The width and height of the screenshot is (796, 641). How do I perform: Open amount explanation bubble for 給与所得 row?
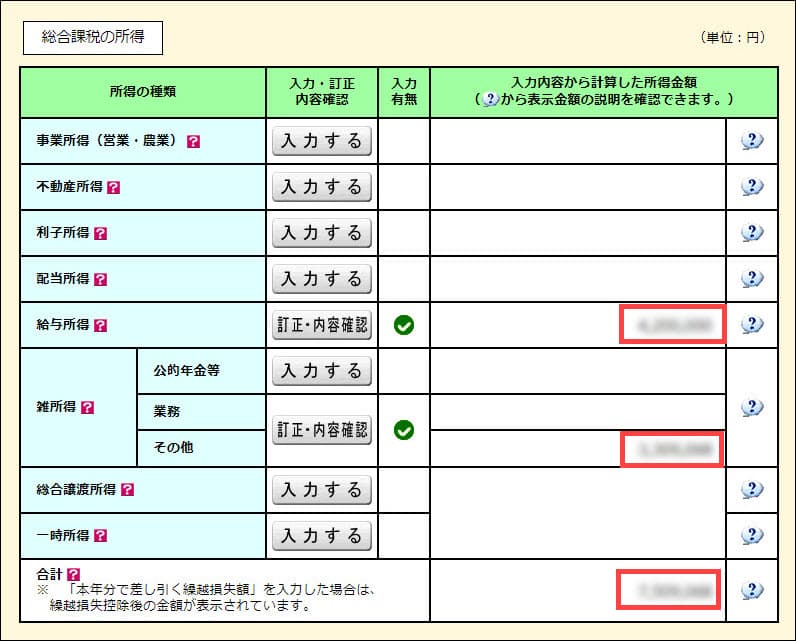pyautogui.click(x=752, y=324)
